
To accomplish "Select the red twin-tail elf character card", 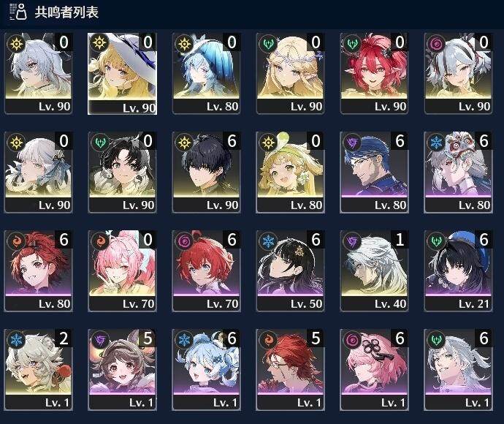I will 374,74.
